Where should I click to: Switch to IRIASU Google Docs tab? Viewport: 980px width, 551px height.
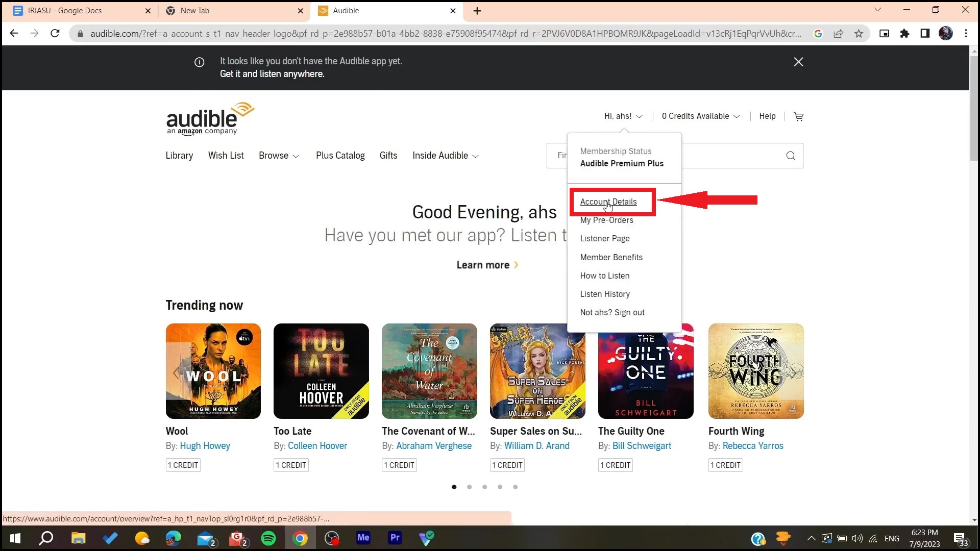(65, 11)
